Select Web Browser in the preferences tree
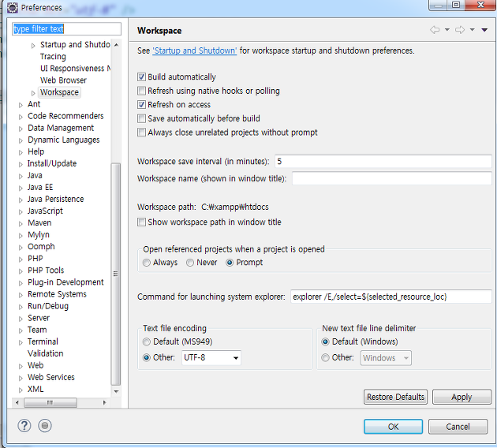This screenshot has height=448, width=497. (63, 80)
